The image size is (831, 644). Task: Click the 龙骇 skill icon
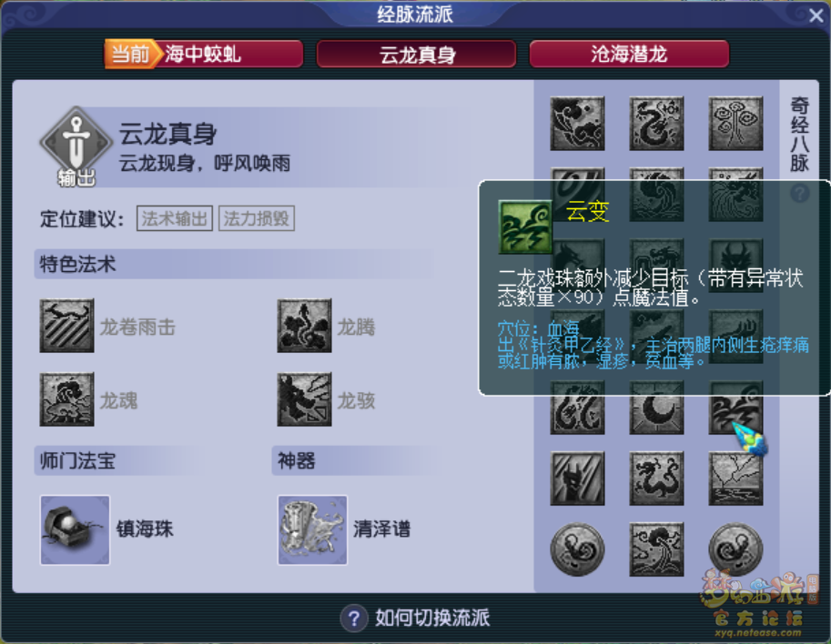[x=304, y=398]
